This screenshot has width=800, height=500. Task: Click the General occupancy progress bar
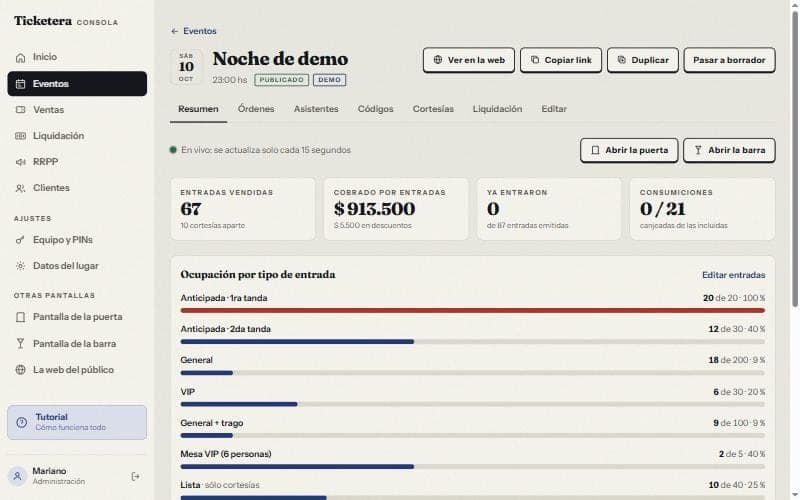pos(472,373)
